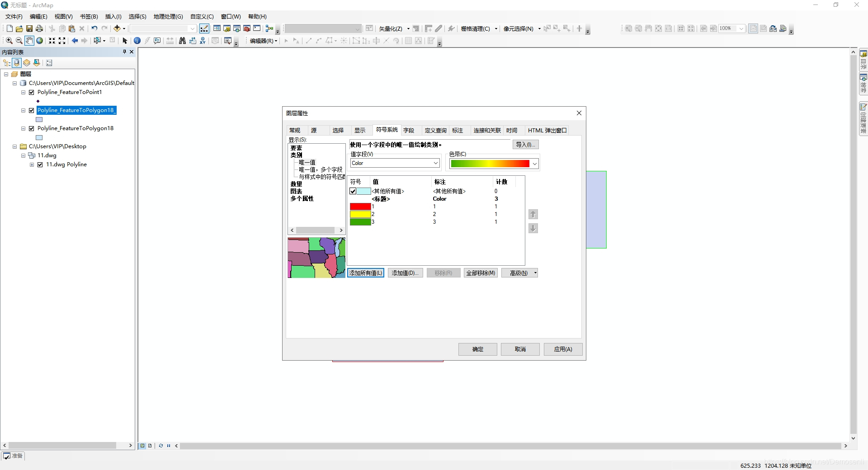Select the Zoom In tool
This screenshot has width=868, height=470.
click(x=9, y=41)
